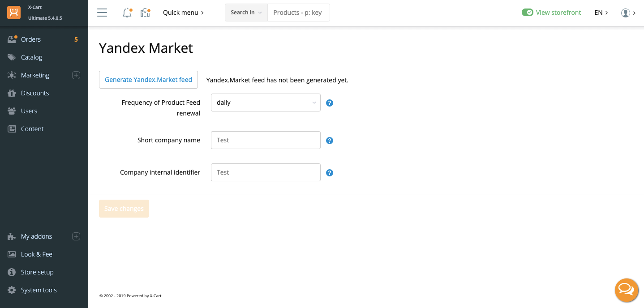Focus the Products search box
Screen dimensions: 644x308
pyautogui.click(x=298, y=13)
